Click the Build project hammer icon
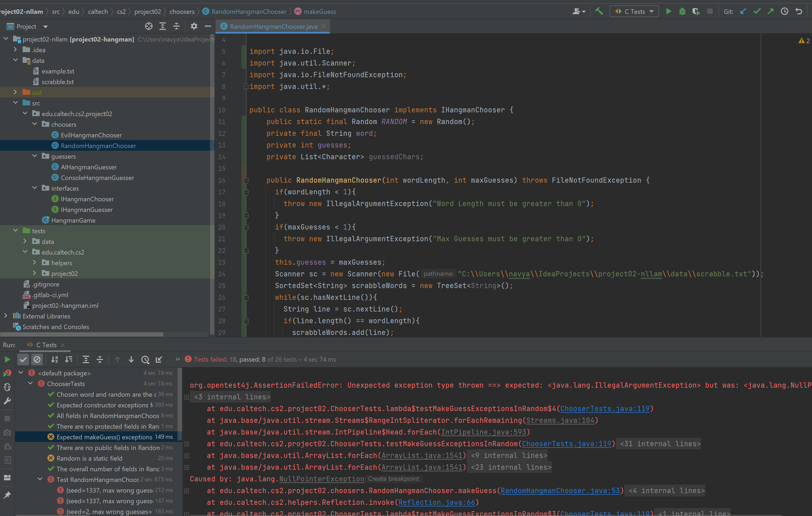 pos(599,11)
